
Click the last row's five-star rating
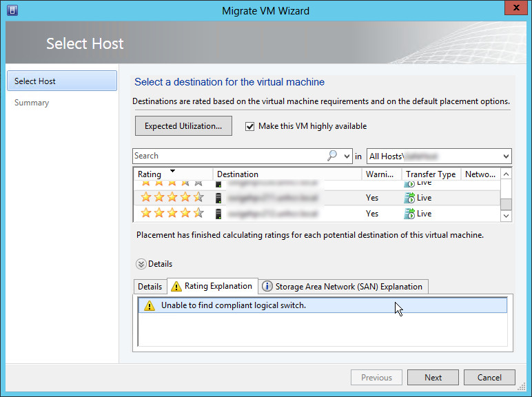(172, 214)
